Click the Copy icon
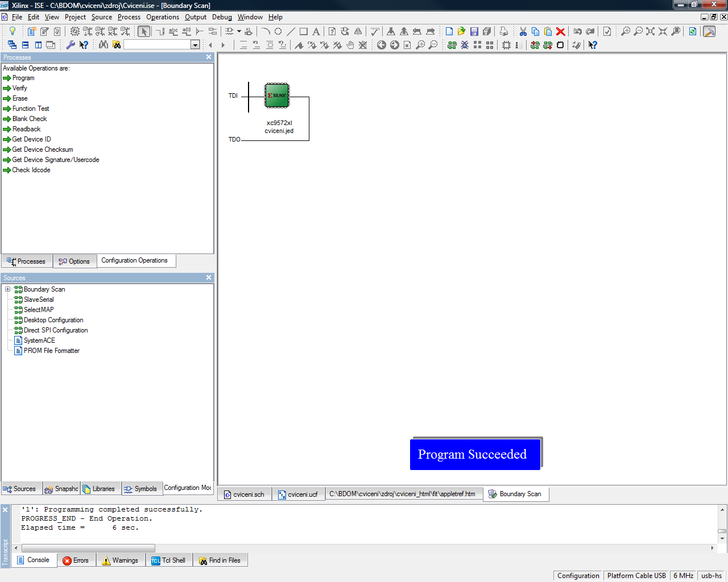This screenshot has height=582, width=728. click(x=535, y=31)
